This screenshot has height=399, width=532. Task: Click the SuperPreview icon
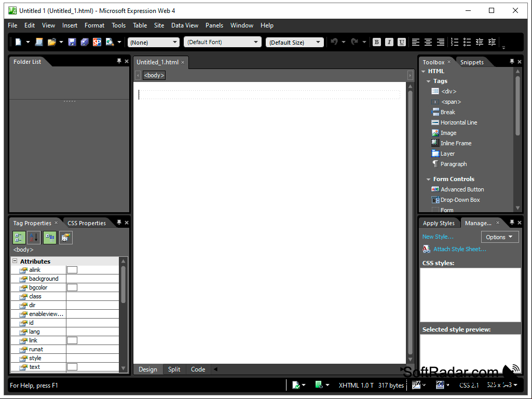97,42
